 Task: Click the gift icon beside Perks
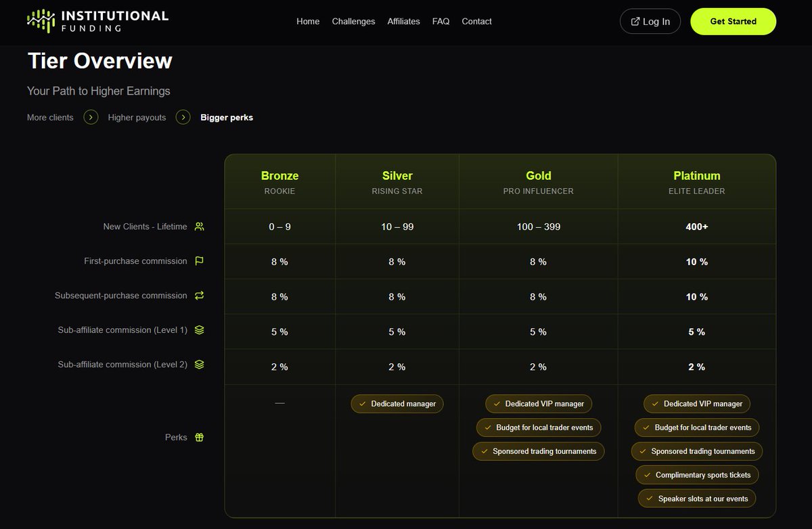[x=199, y=438]
